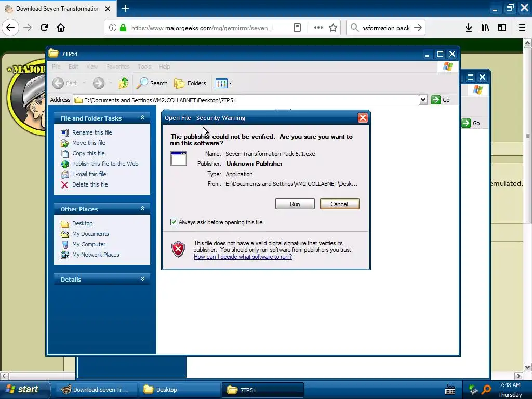Open the Firefox library icon
This screenshot has height=399, width=532.
(485, 28)
